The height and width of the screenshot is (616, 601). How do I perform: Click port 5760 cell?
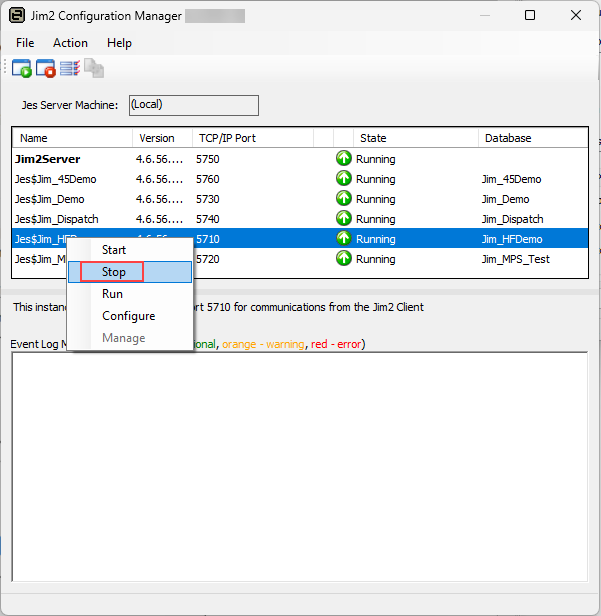(208, 179)
